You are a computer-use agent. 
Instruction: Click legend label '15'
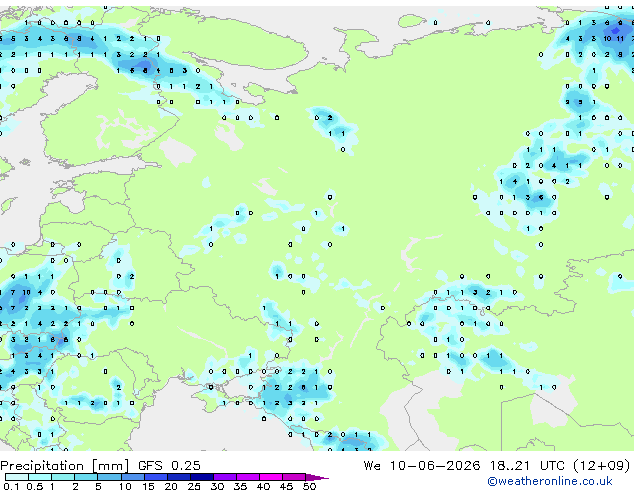point(148,486)
